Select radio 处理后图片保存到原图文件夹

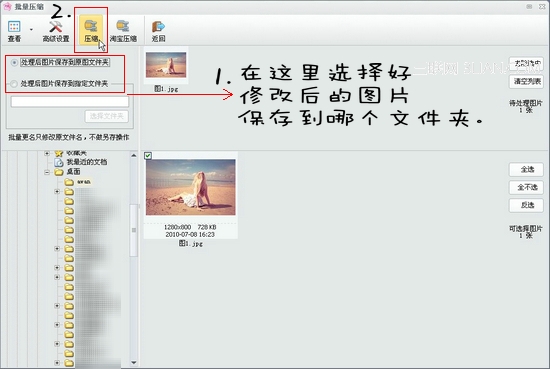pos(14,63)
